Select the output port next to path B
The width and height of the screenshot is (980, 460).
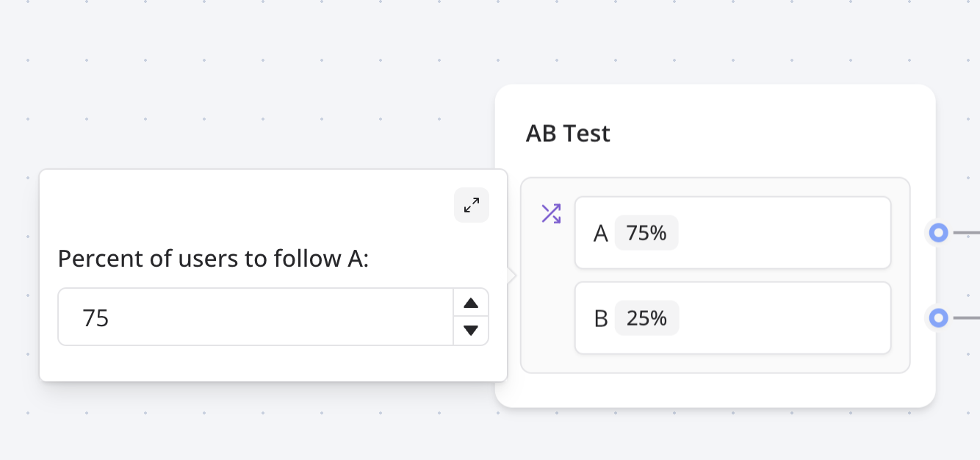point(939,317)
